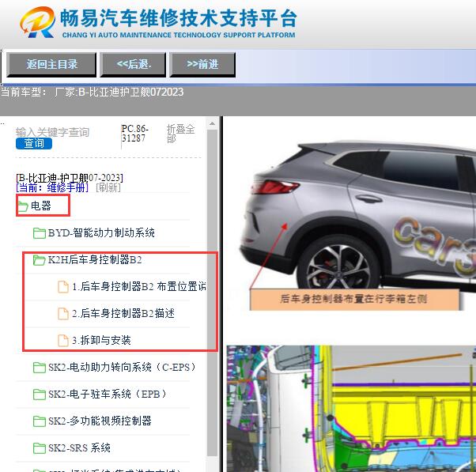The width and height of the screenshot is (476, 472).
Task: Open 3.拆卸与安装 page
Action: tap(101, 340)
